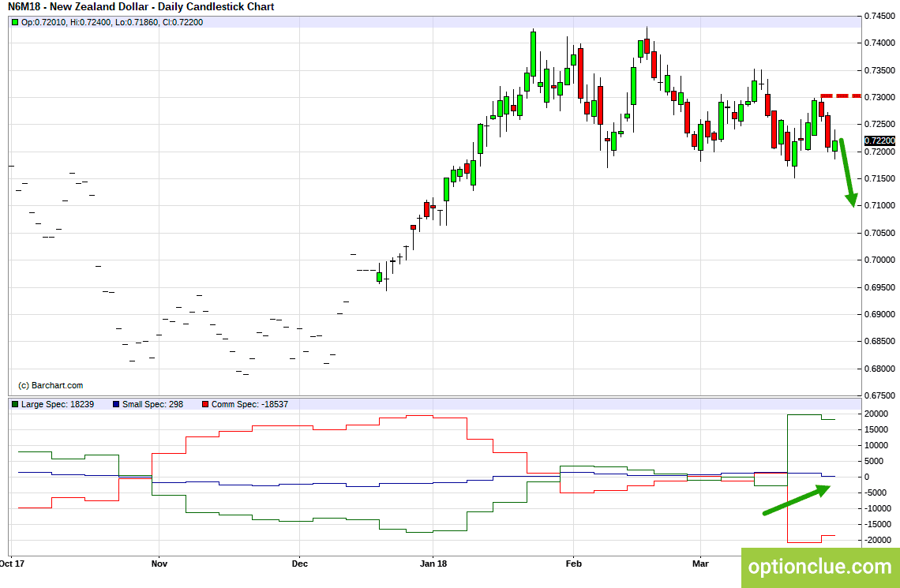Image resolution: width=900 pixels, height=588 pixels.
Task: Click the last green candlestick at 0.72200
Action: pyautogui.click(x=835, y=146)
